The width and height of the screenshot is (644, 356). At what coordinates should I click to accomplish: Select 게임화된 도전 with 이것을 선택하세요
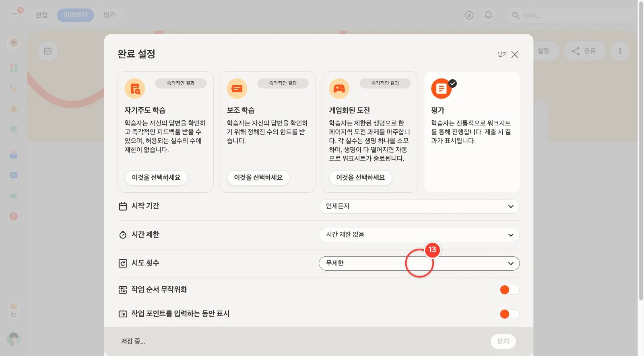[x=361, y=178]
